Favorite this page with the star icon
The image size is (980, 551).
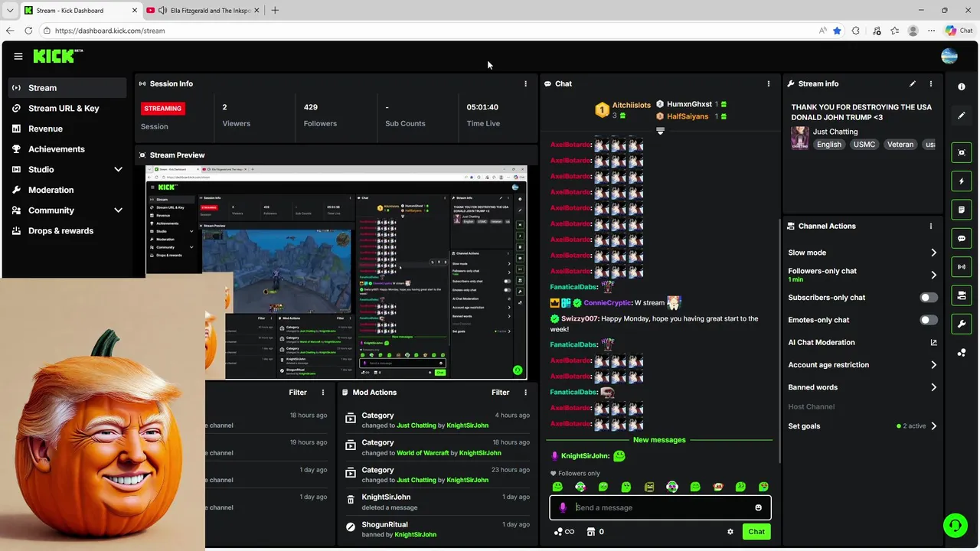tap(837, 31)
